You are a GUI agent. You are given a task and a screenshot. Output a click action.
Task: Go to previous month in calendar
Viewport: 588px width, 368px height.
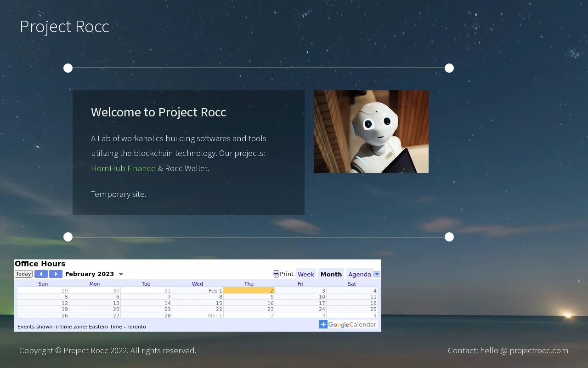click(x=41, y=274)
